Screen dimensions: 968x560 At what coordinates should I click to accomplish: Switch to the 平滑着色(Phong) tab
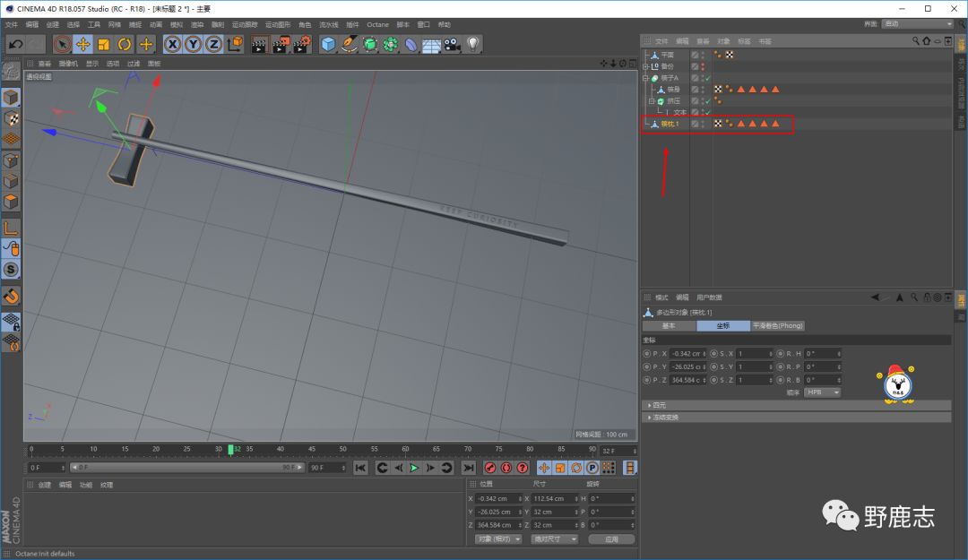tap(777, 325)
